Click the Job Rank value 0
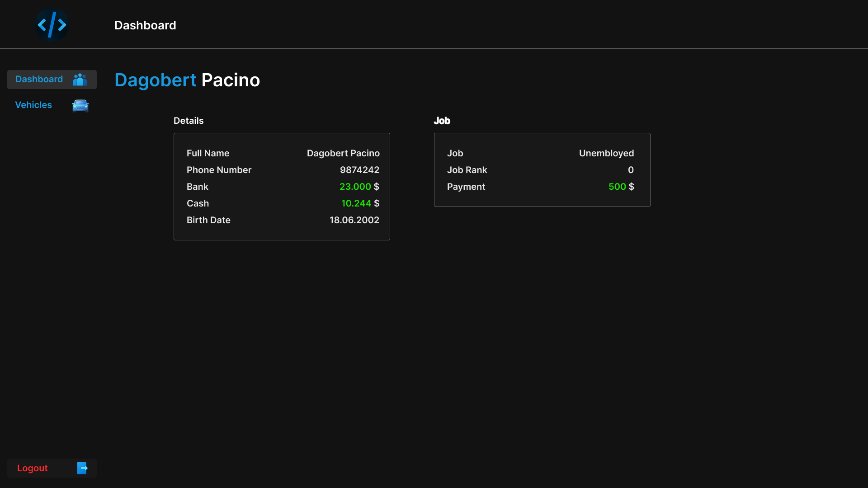 [631, 170]
